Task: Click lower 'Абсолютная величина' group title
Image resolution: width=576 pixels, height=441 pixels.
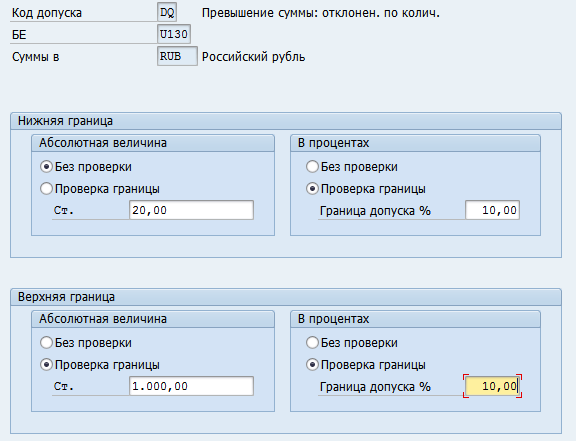Action: coord(103,143)
